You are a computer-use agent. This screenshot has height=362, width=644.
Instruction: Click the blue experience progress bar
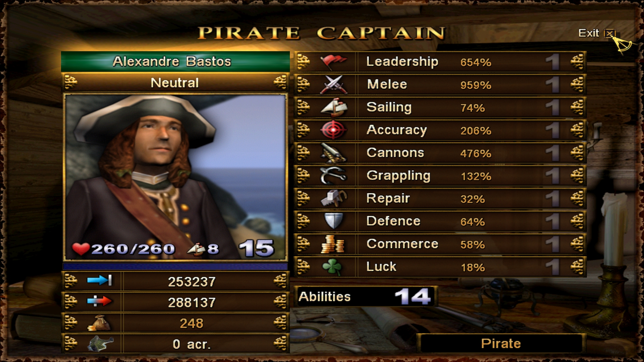click(x=175, y=266)
